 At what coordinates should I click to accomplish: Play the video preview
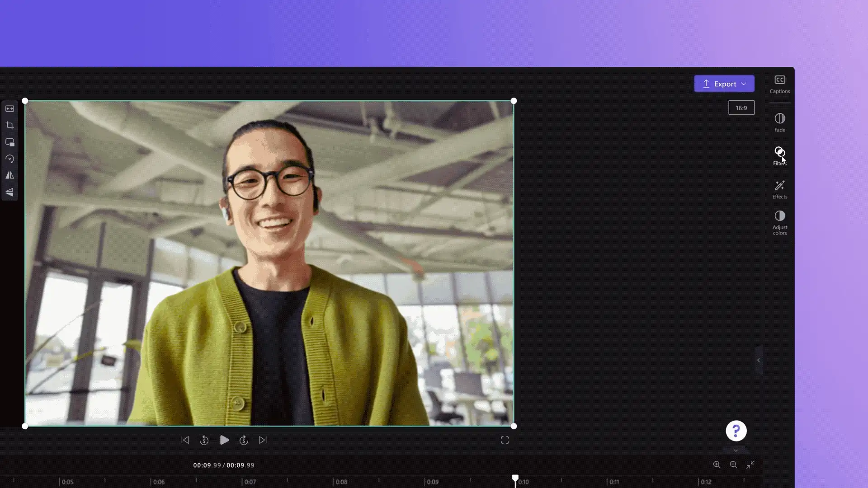pos(224,440)
